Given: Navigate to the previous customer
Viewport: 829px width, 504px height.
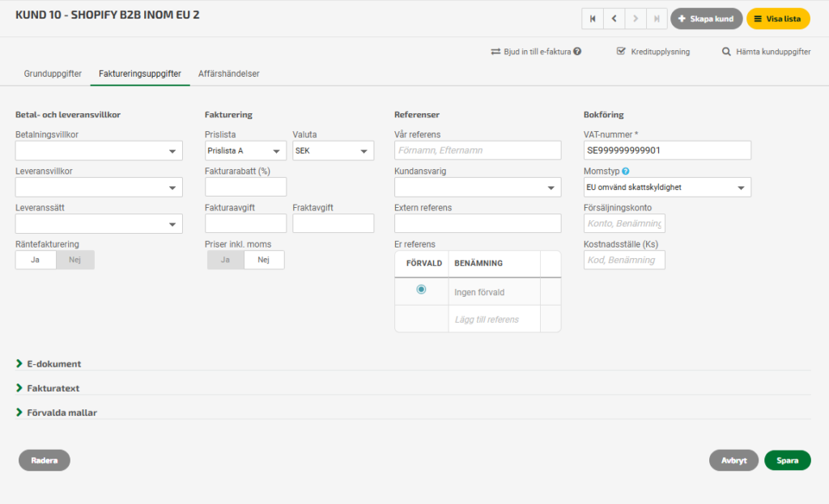Looking at the screenshot, I should [x=614, y=19].
